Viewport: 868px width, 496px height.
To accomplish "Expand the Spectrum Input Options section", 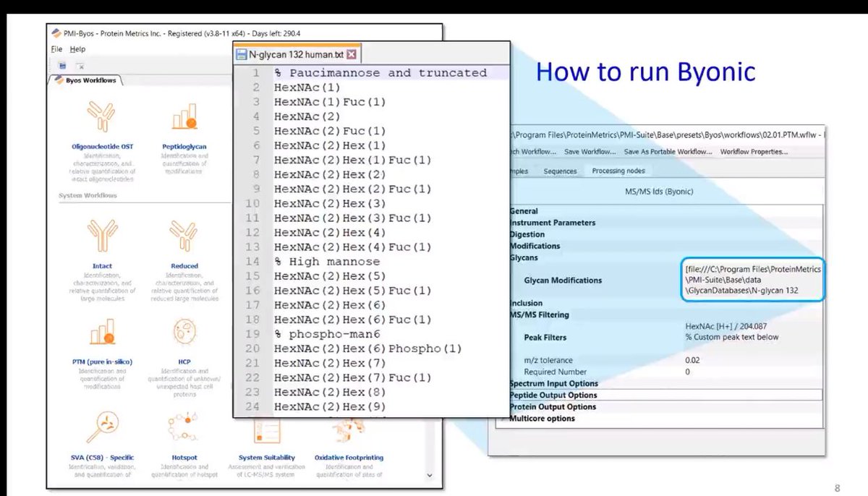I will point(554,383).
